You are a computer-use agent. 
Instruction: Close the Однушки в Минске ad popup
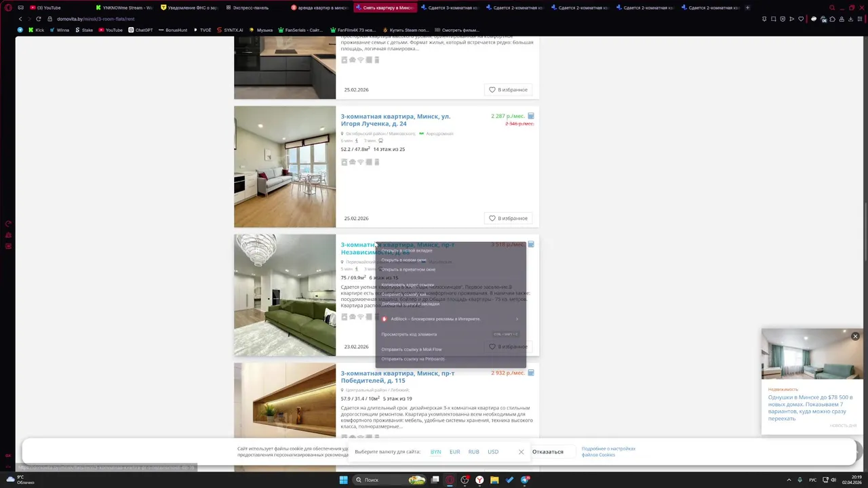(x=855, y=336)
